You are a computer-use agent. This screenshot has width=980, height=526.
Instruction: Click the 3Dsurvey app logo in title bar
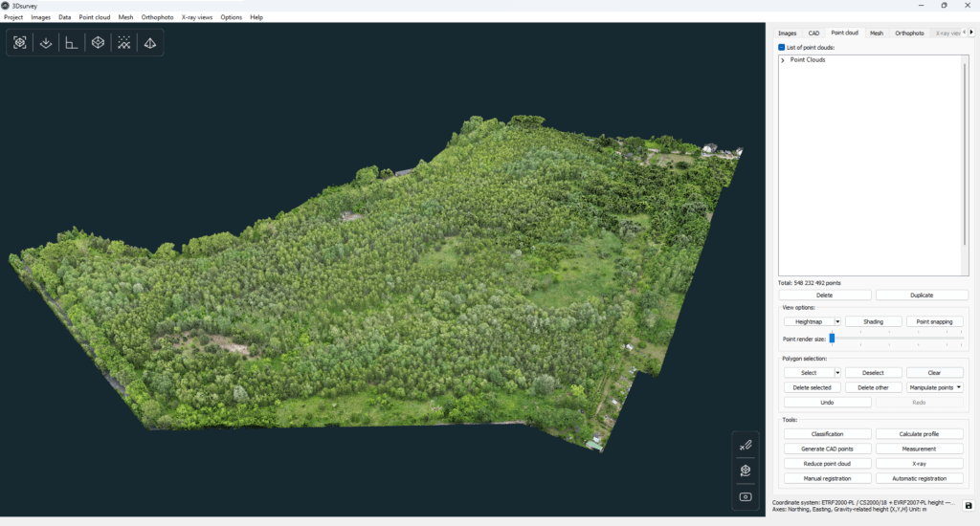pos(5,6)
